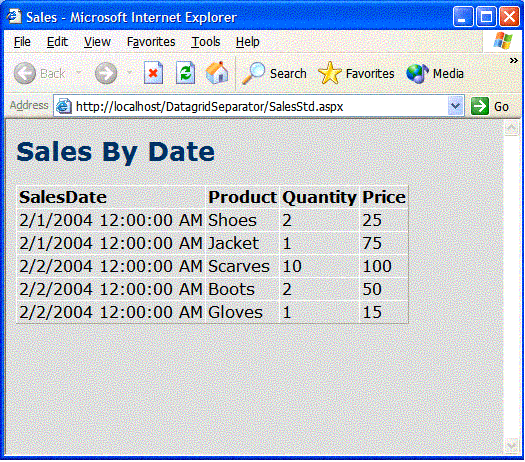
Task: Open the Help menu
Action: click(247, 42)
